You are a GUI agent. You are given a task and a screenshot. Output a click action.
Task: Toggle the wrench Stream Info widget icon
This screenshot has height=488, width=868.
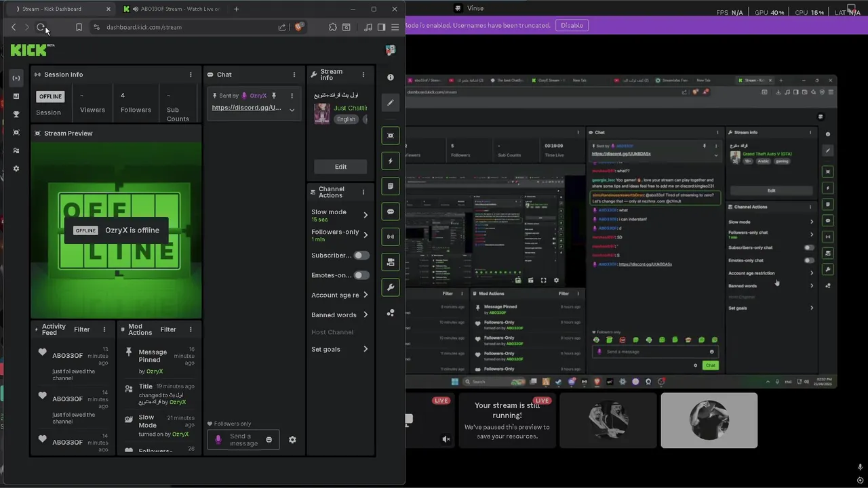point(391,287)
